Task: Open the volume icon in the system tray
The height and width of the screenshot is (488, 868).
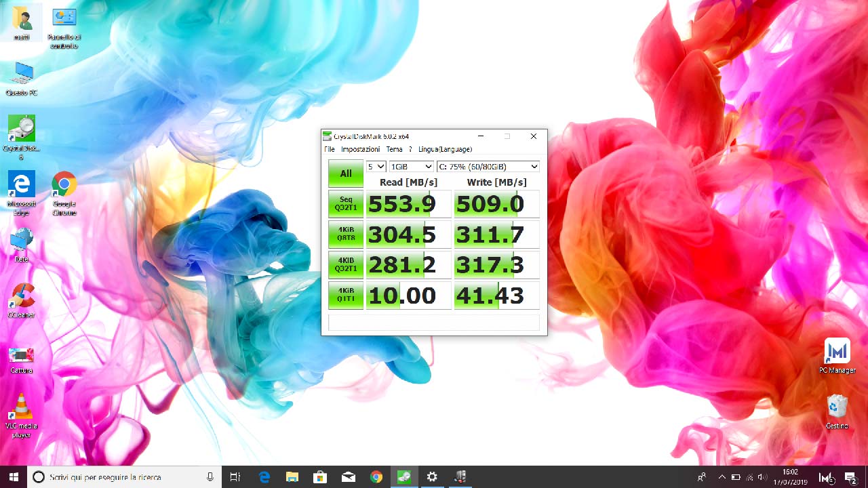Action: click(762, 476)
